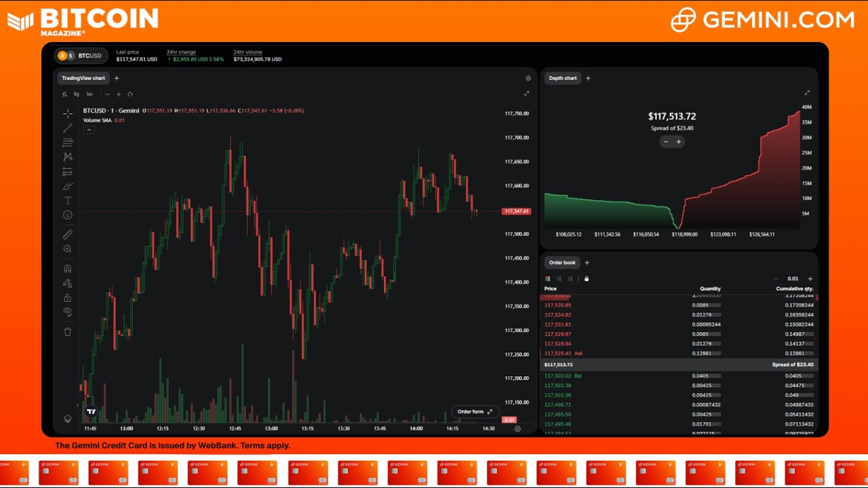
Task: Click the Volume SMA indicator label
Action: click(x=97, y=121)
